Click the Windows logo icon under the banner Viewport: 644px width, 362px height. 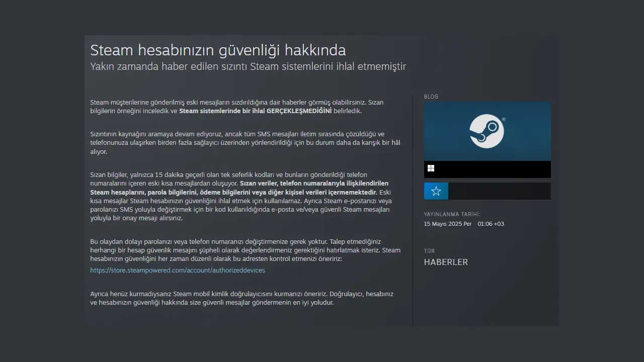[x=431, y=168]
